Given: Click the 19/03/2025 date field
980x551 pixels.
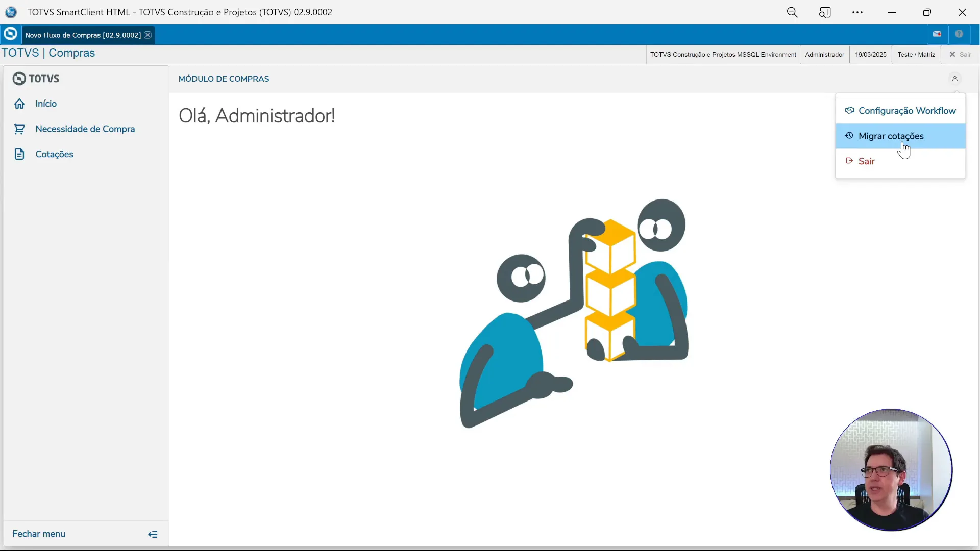Looking at the screenshot, I should [x=870, y=54].
